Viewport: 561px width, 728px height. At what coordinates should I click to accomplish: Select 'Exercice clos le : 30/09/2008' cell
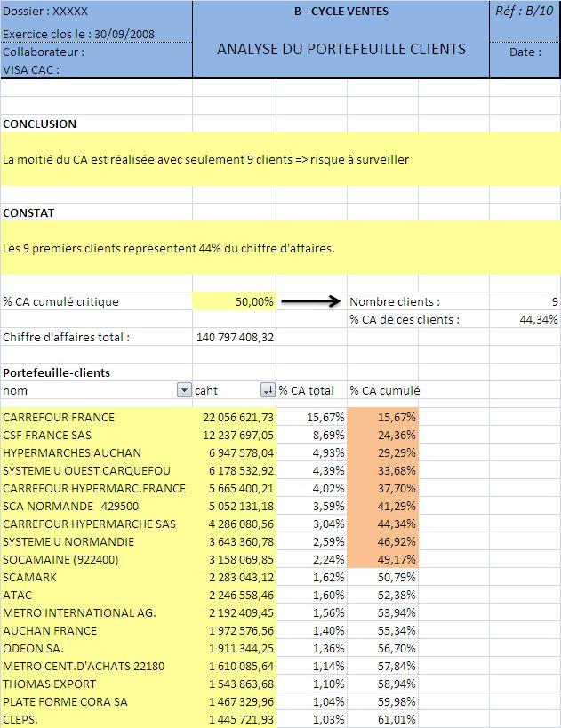click(x=97, y=34)
